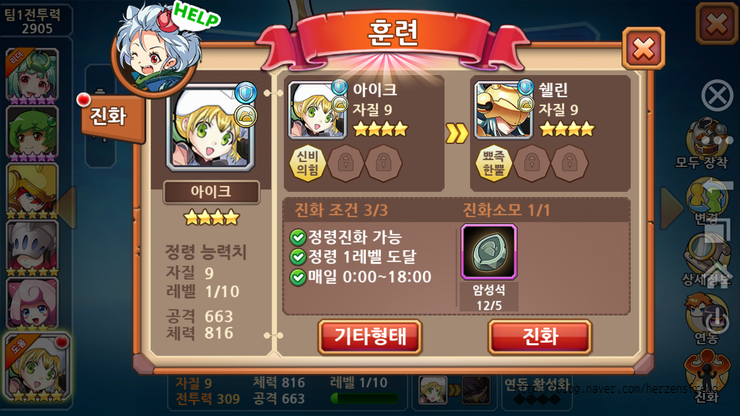The width and height of the screenshot is (740, 416).
Task: Click the green level progress bar
Action: pyautogui.click(x=364, y=399)
